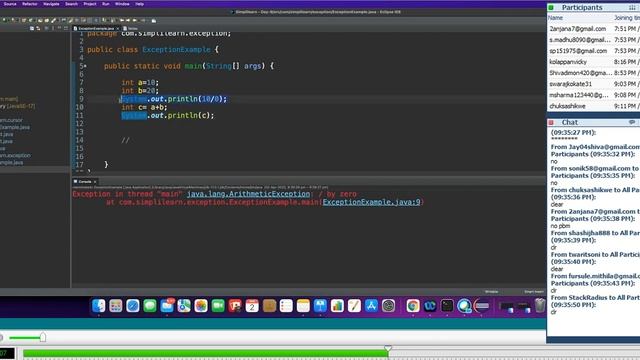This screenshot has width=640, height=360.
Task: Open the Refactor menu
Action: coord(29,4)
